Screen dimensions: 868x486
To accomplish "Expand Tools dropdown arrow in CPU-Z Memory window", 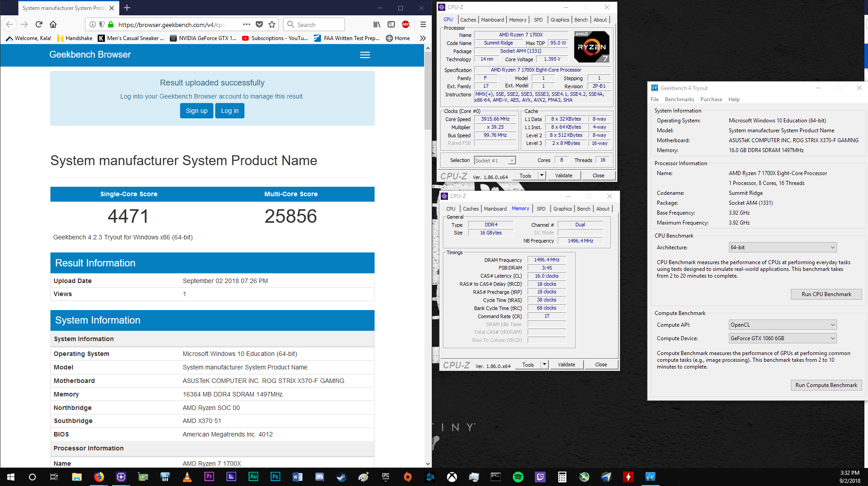I will [x=545, y=364].
